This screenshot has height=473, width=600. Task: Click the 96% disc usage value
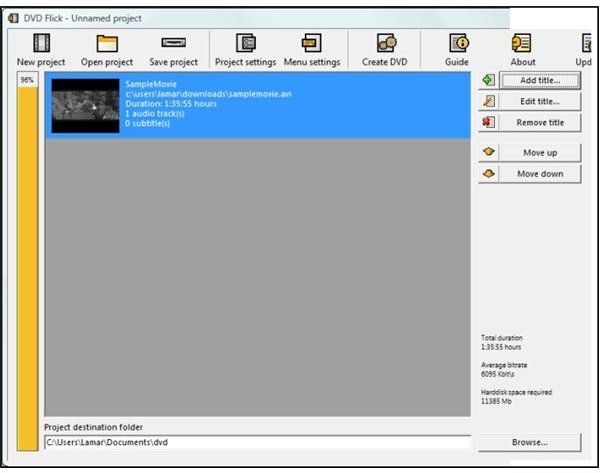(x=27, y=80)
